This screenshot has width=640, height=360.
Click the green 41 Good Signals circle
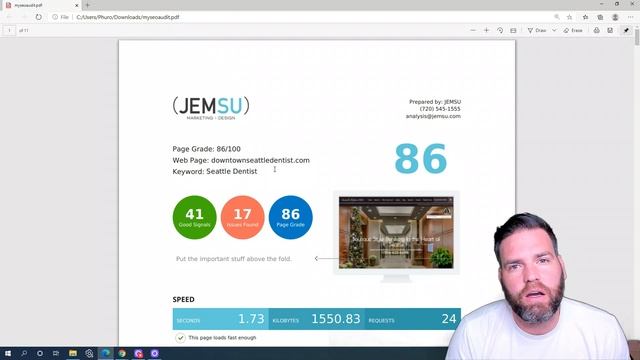(x=194, y=217)
